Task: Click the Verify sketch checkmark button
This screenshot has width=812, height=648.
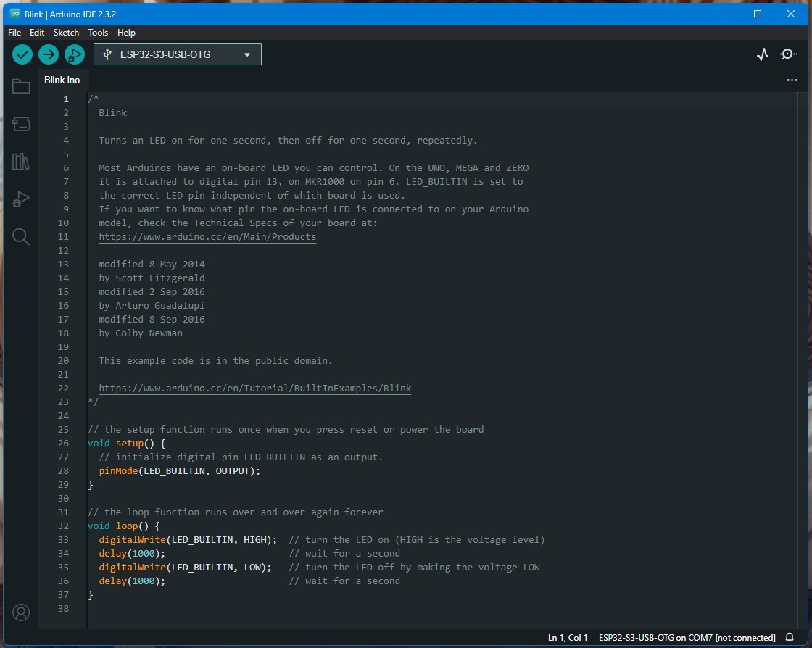Action: [22, 54]
